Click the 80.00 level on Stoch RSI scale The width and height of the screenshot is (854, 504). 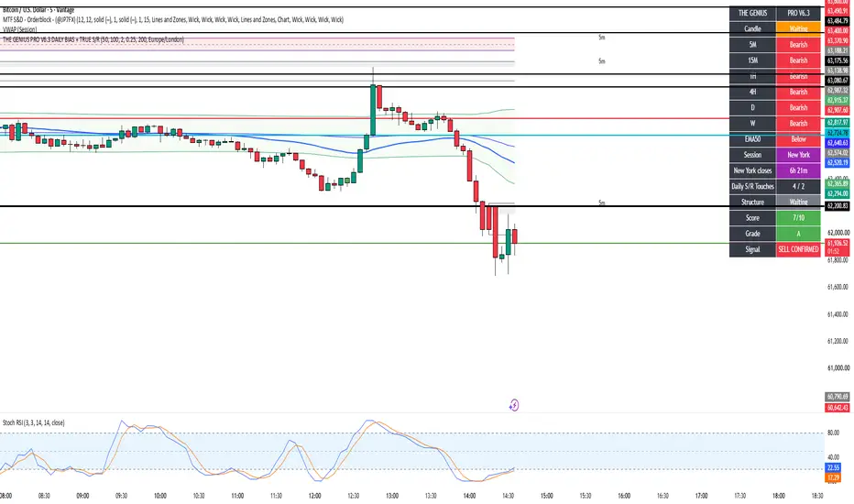click(833, 433)
